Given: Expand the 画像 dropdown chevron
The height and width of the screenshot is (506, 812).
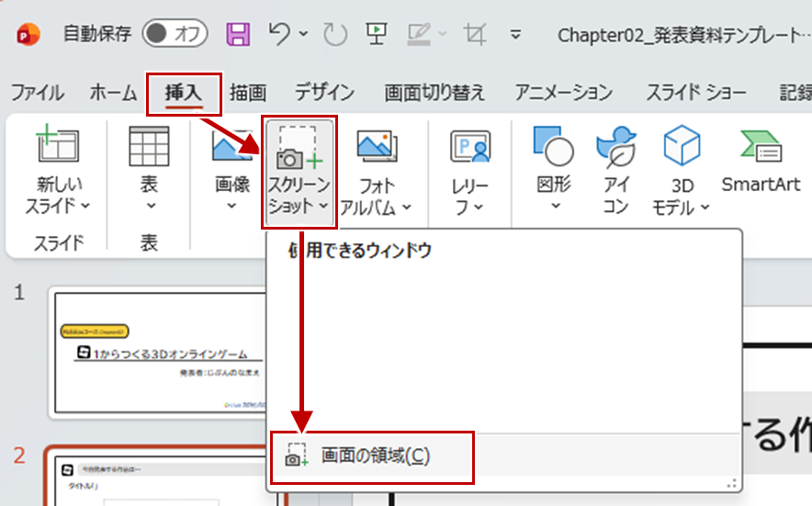Looking at the screenshot, I should [232, 206].
